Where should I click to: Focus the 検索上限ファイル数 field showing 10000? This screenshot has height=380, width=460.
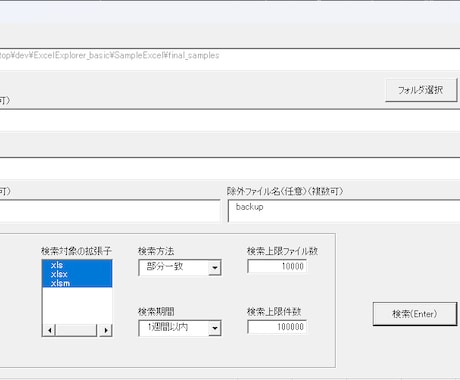pyautogui.click(x=277, y=266)
